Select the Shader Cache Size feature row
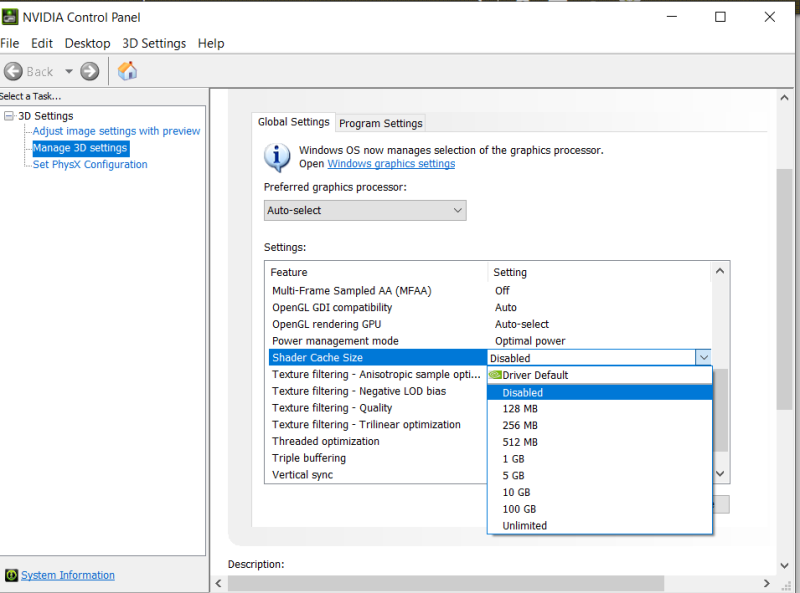800x593 pixels. [x=378, y=358]
